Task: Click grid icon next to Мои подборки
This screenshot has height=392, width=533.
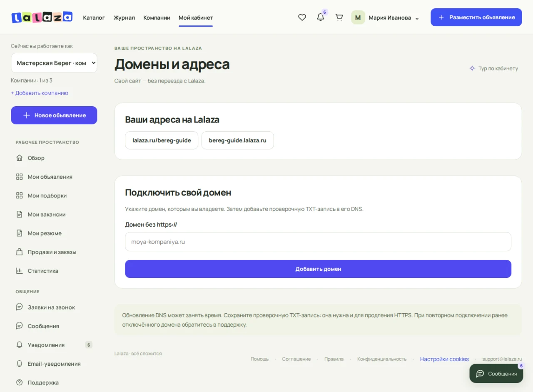Action: click(x=19, y=195)
